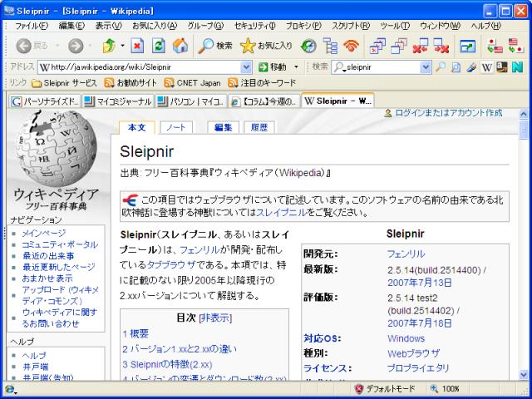This screenshot has height=399, width=532.
Task: Click the close-right-tabs red arrow icon
Action: [x=441, y=46]
